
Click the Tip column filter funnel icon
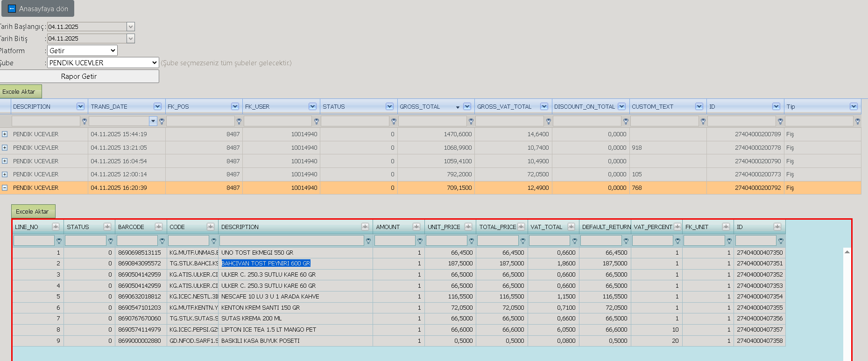pos(857,121)
